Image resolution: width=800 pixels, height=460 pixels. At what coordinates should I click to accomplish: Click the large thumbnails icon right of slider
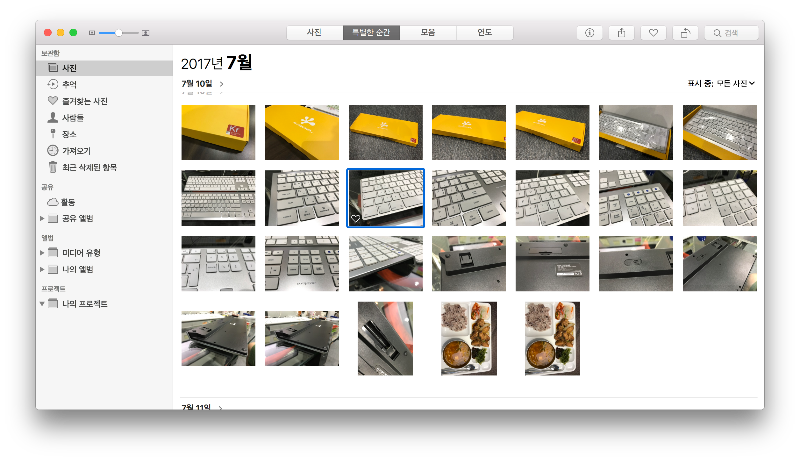(x=145, y=33)
